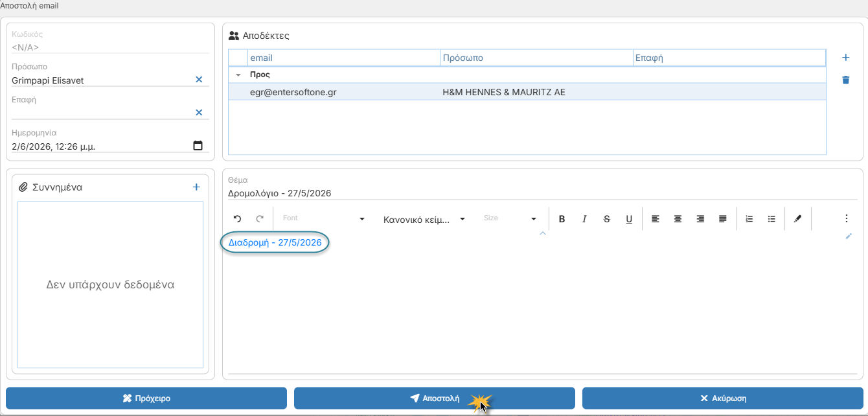The width and height of the screenshot is (868, 416).
Task: Send the email with Αποστολή button
Action: coord(435,399)
